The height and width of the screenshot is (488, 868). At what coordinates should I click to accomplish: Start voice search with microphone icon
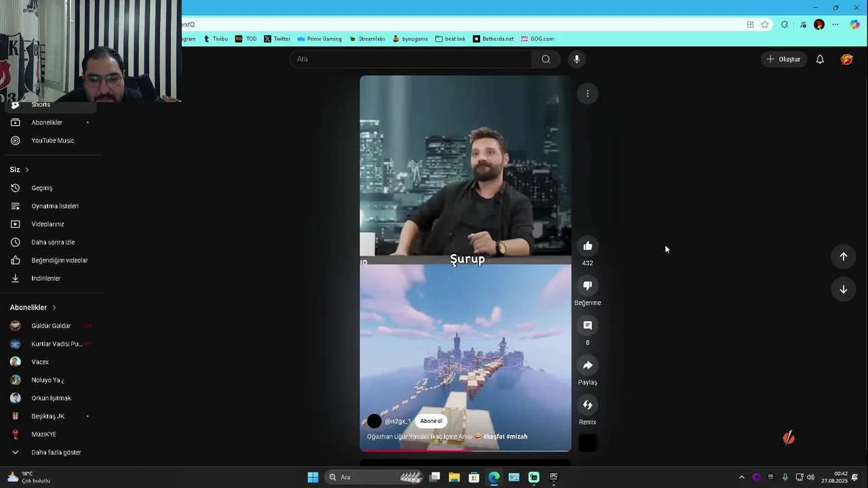(576, 59)
